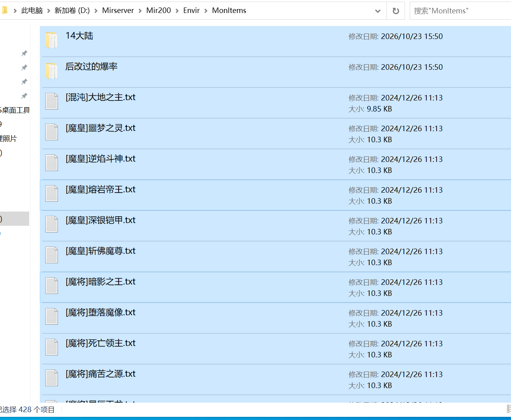Select the document icon for [魔皇]逆焰斗神.txt
Screen dimensions: 511x420
coord(52,163)
